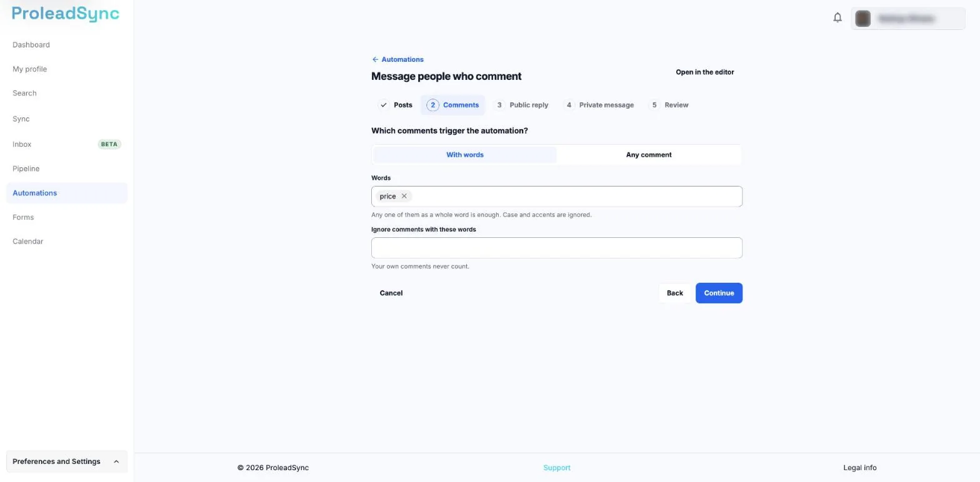Screen dimensions: 980x482
Task: Click the blue Continue button
Action: (719, 293)
